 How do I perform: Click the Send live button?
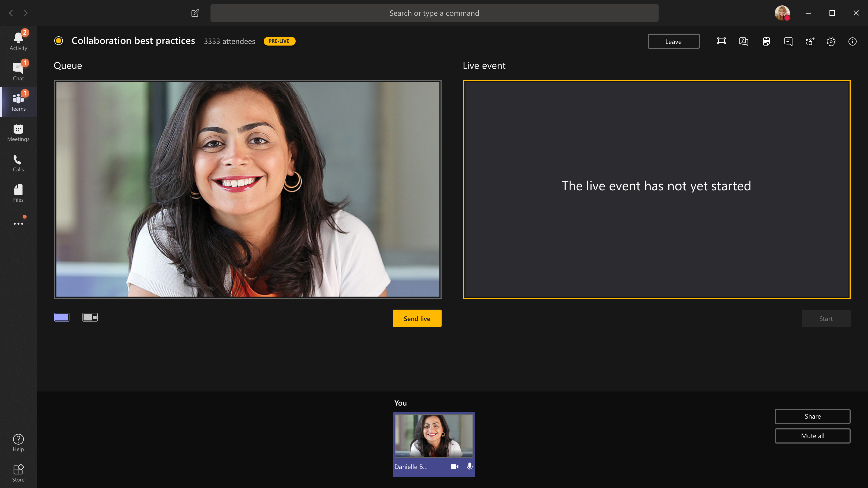click(x=417, y=318)
